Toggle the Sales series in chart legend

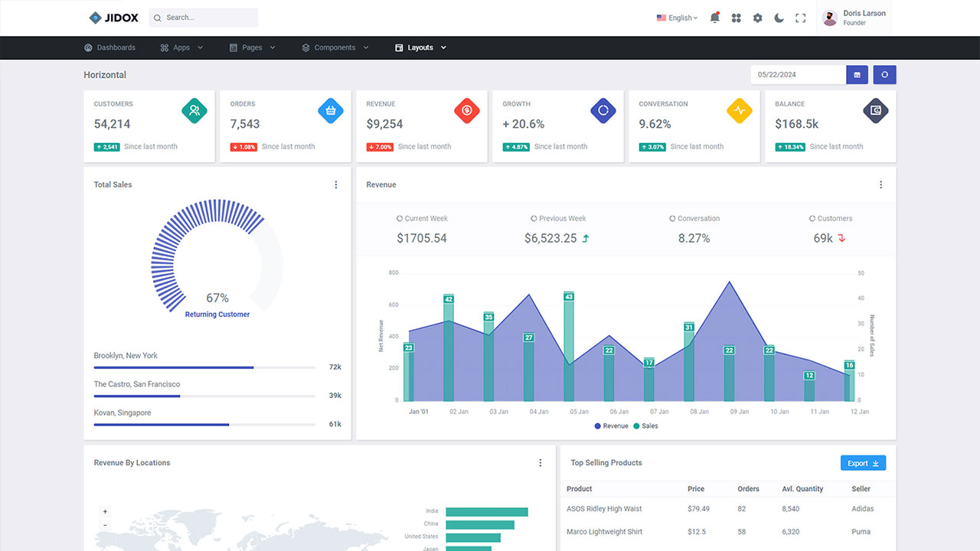pyautogui.click(x=645, y=425)
